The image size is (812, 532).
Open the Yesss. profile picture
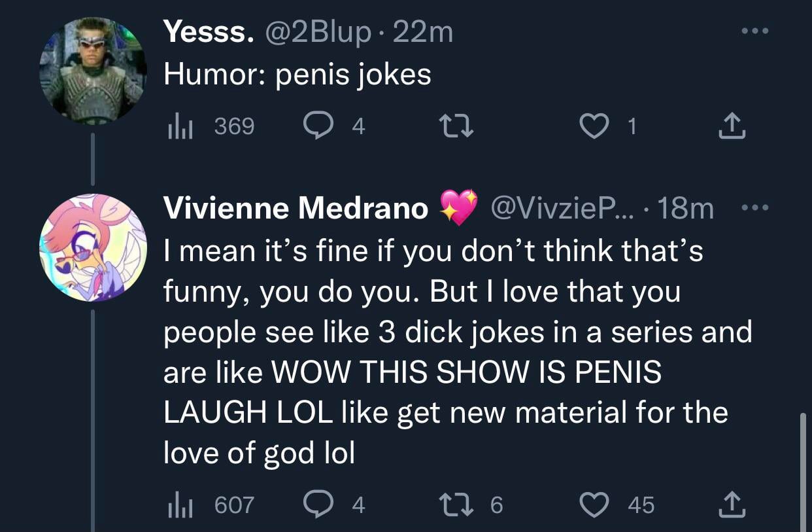click(x=92, y=69)
